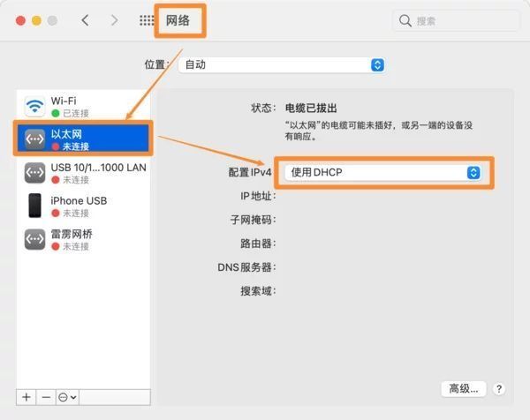
Task: Go back with the left arrow
Action: tap(85, 20)
